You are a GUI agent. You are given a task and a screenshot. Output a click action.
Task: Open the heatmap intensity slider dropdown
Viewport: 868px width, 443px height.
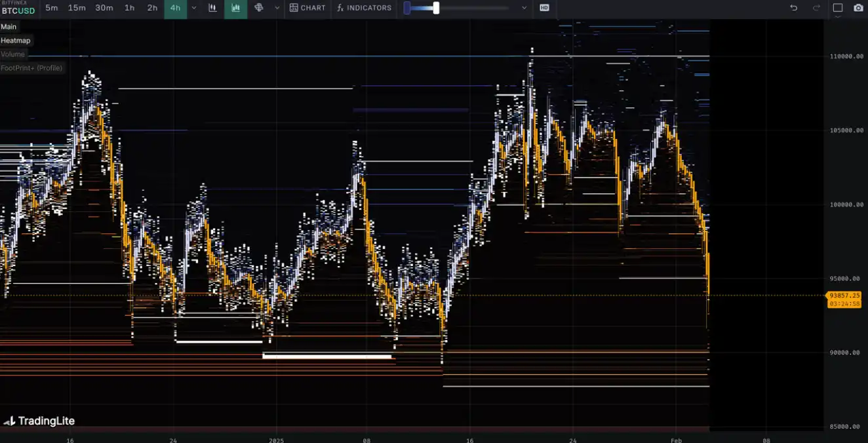point(524,8)
